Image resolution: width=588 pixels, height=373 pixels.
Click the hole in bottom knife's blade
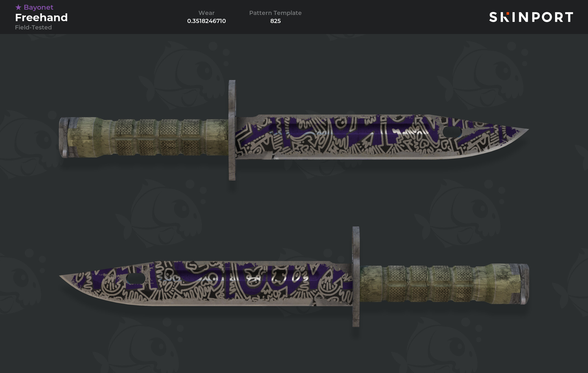(x=136, y=278)
